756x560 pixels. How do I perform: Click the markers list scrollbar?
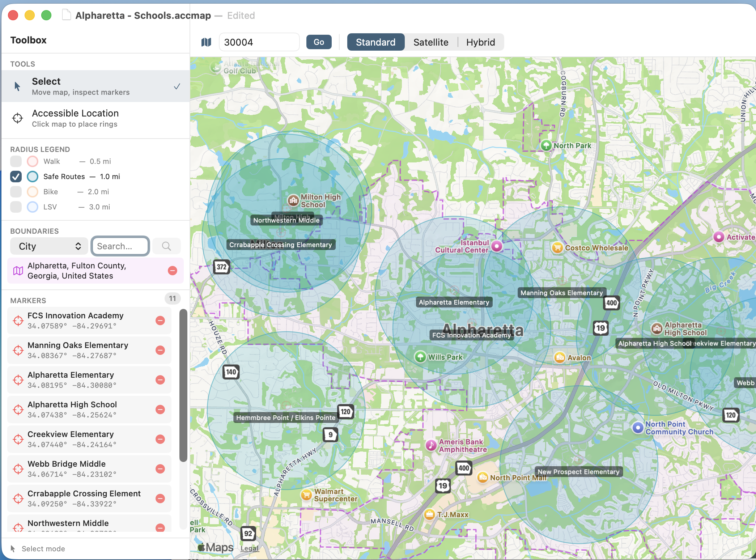point(183,385)
